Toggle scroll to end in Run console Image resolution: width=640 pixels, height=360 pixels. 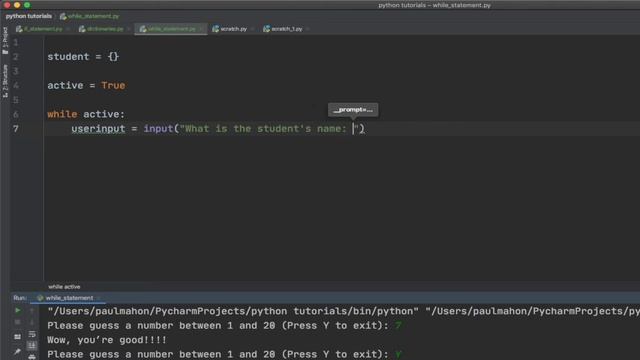pyautogui.click(x=32, y=346)
